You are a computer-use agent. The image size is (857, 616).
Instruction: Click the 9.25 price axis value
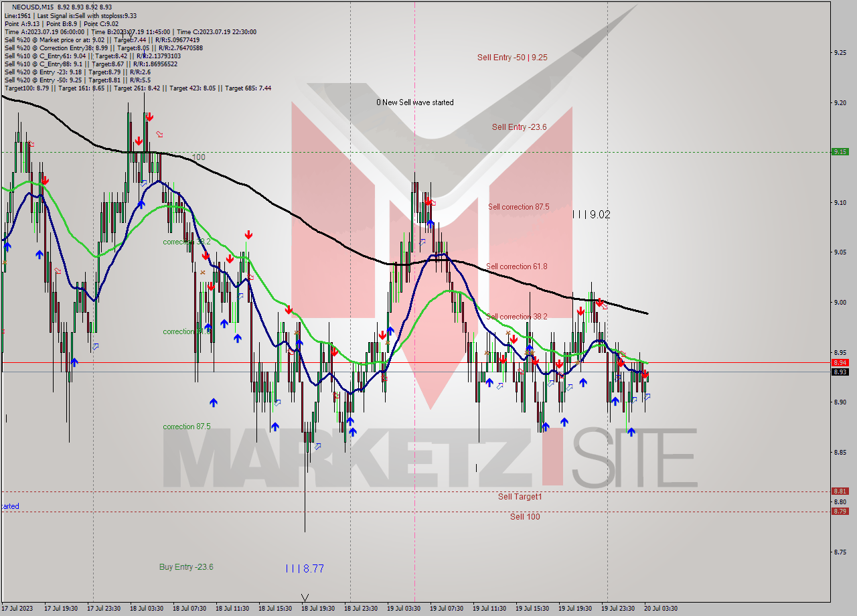[840, 52]
